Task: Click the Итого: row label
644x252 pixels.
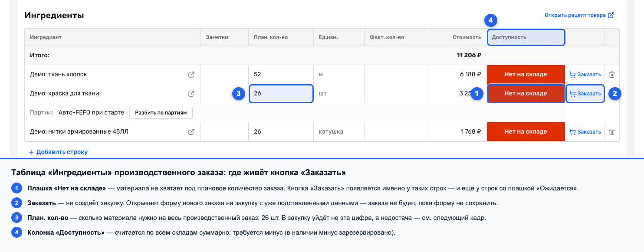Action: click(39, 56)
